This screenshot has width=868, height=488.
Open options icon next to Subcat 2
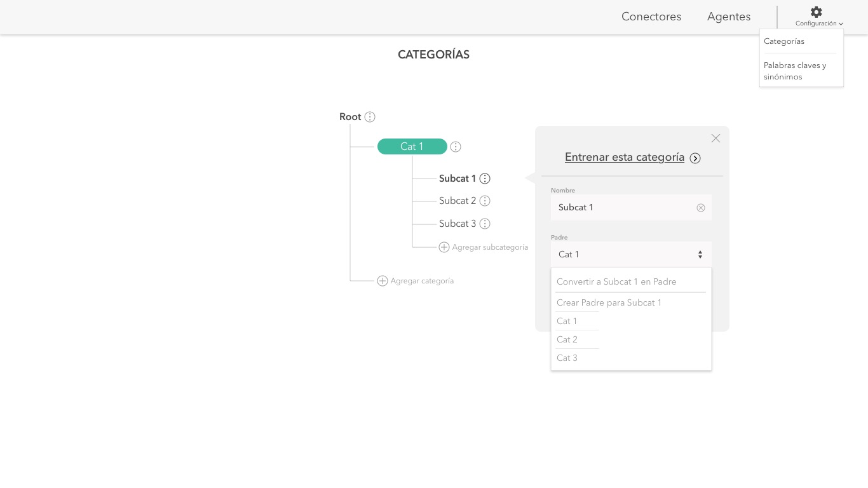(x=485, y=201)
